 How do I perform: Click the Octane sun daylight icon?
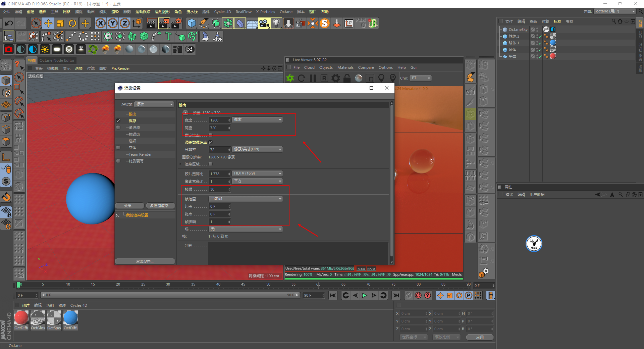(x=45, y=49)
